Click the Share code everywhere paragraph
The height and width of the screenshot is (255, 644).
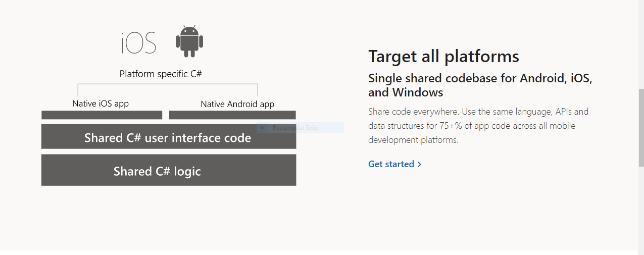click(478, 126)
